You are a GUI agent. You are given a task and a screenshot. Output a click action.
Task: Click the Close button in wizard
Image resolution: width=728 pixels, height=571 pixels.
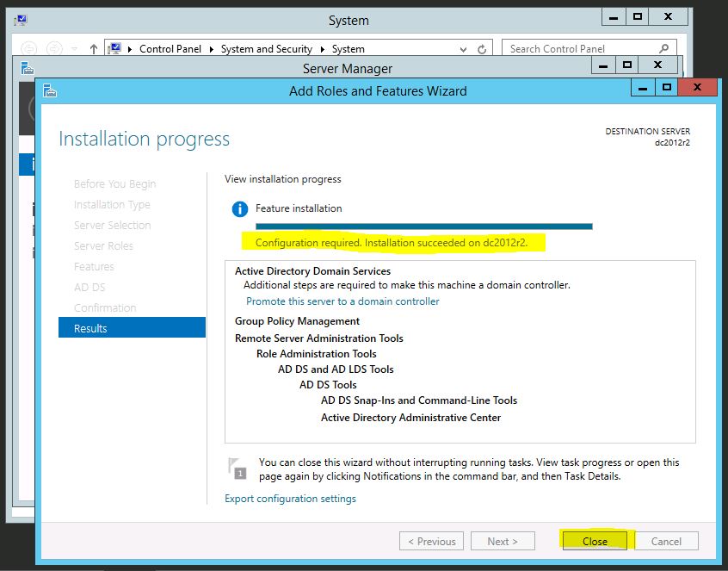[595, 541]
